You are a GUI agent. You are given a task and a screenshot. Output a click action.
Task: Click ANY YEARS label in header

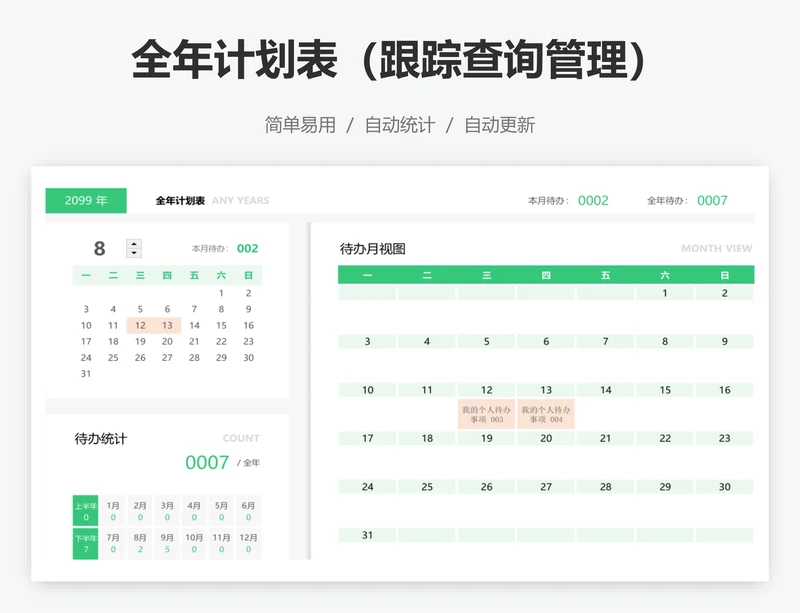(x=241, y=201)
